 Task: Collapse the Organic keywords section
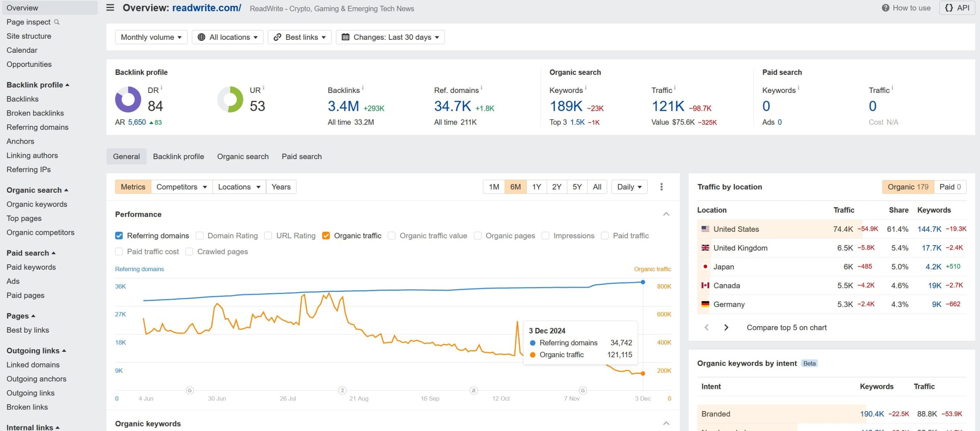pos(666,423)
